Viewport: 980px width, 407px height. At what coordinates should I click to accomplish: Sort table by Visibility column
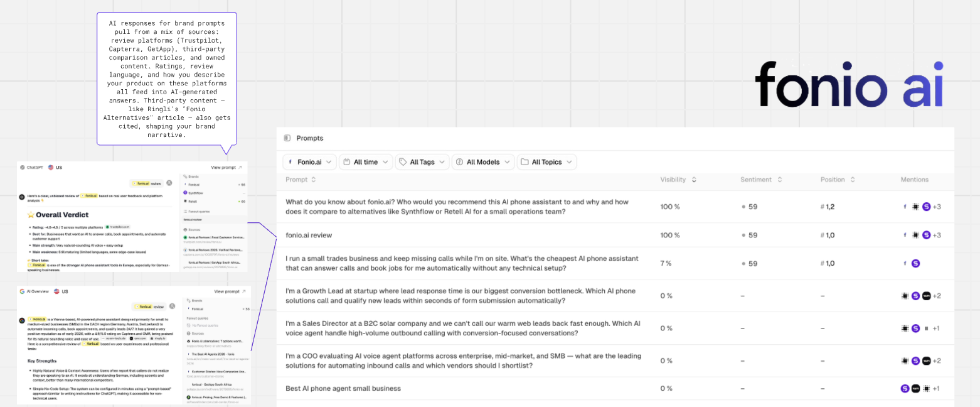(x=678, y=180)
